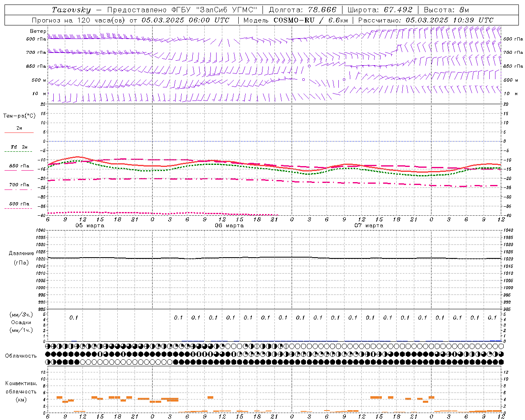Select the Давление pressure panel label
This screenshot has height=420, width=525.
coord(21,253)
